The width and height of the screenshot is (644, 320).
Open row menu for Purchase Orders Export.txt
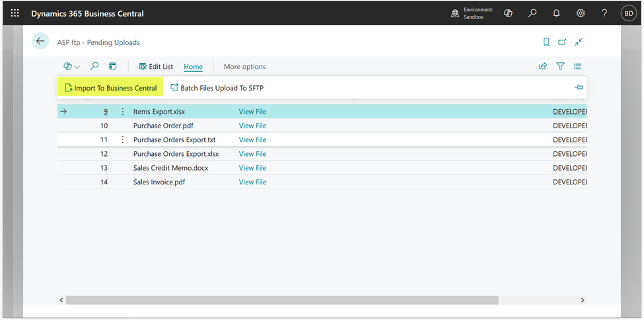click(122, 140)
